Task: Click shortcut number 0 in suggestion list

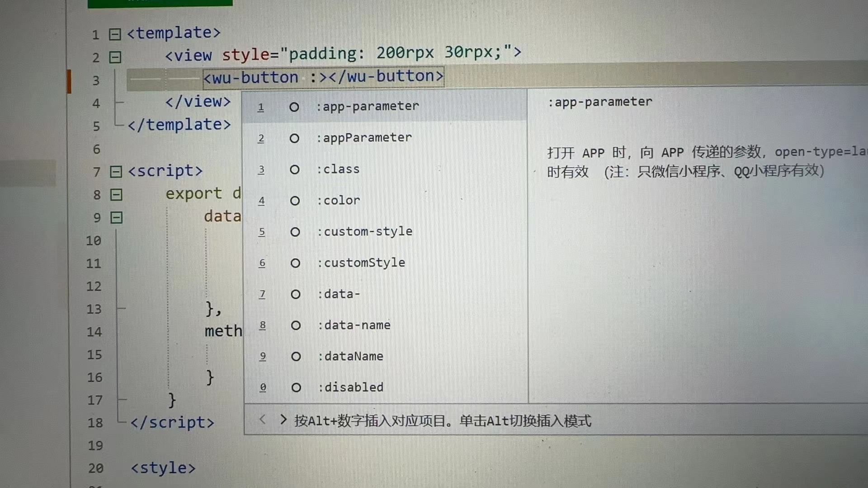Action: tap(263, 388)
